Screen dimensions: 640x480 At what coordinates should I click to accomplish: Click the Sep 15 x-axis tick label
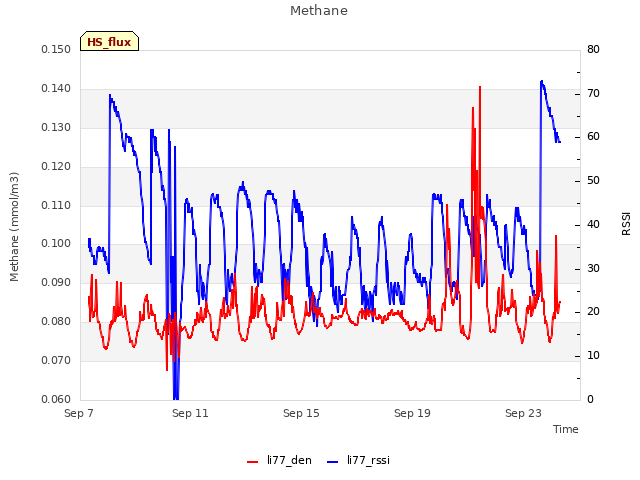coord(301,413)
